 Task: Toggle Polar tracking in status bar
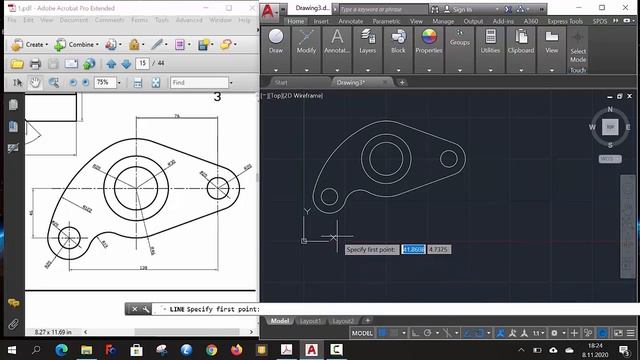(427, 333)
